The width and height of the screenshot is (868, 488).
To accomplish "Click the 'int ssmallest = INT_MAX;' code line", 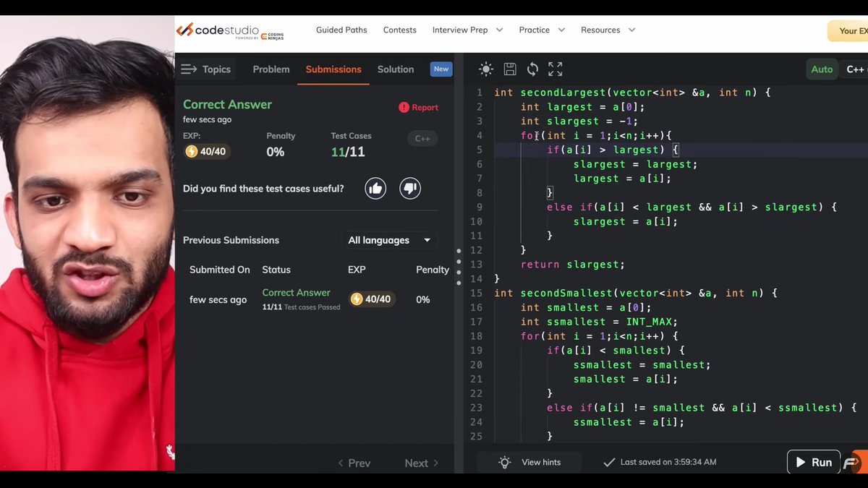I will click(x=599, y=322).
